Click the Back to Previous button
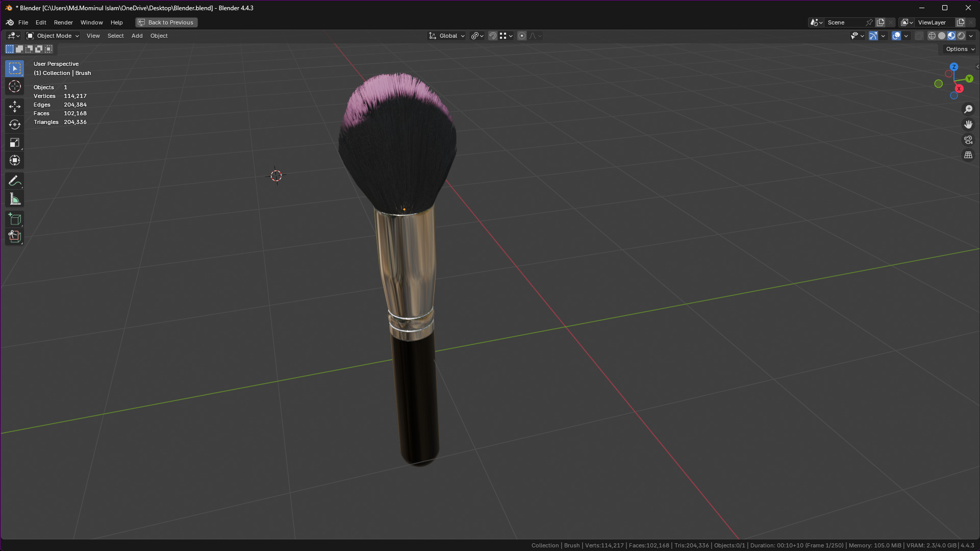 pyautogui.click(x=166, y=22)
